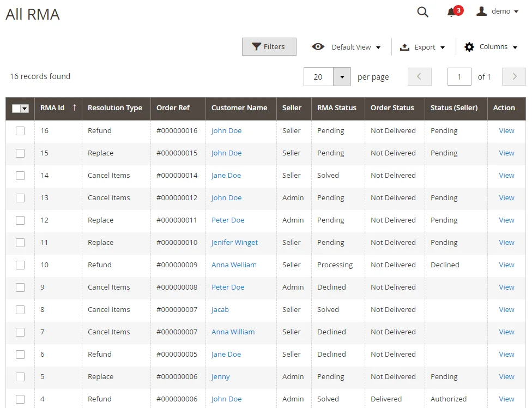532x408 pixels.
Task: Click the search magnifier icon
Action: [x=422, y=12]
